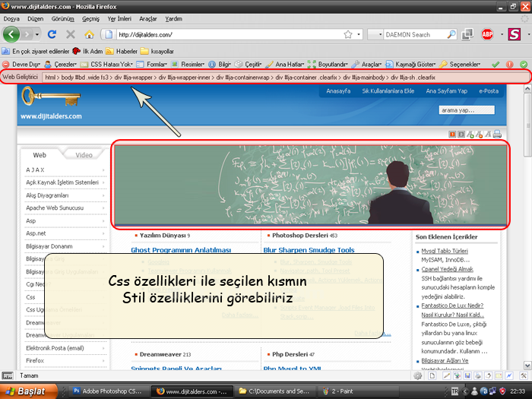Image resolution: width=532 pixels, height=399 pixels.
Task: Click the red S toolbar icon
Action: click(x=514, y=34)
